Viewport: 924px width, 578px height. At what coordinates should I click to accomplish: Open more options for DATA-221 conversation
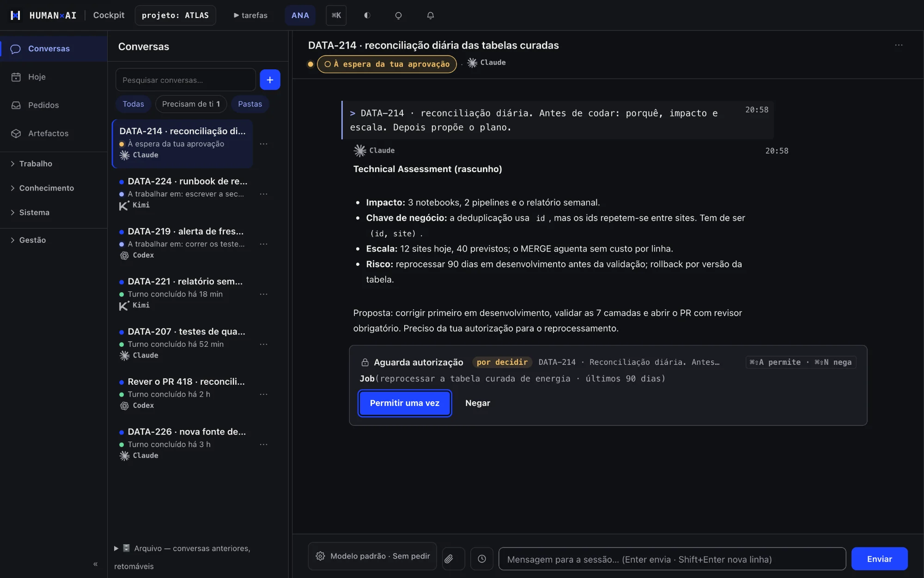click(x=264, y=294)
